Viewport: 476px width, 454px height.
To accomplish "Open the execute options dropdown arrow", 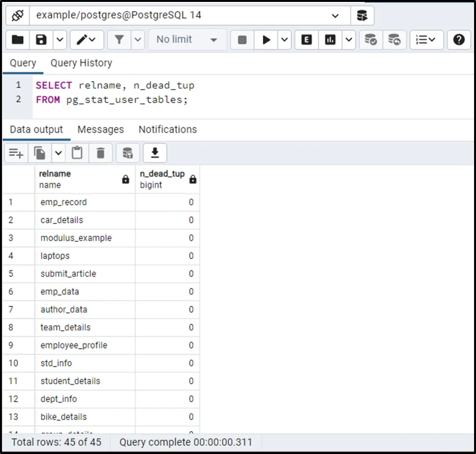I will click(284, 40).
